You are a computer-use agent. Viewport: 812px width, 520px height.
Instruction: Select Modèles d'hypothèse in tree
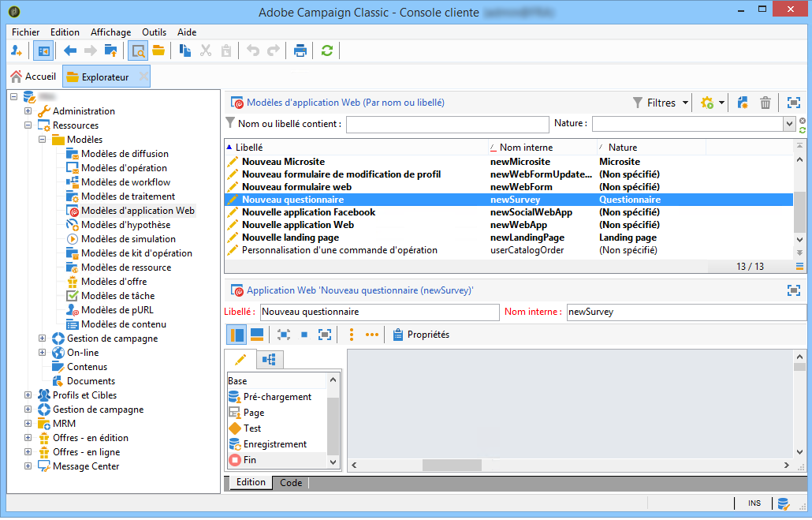(x=126, y=224)
